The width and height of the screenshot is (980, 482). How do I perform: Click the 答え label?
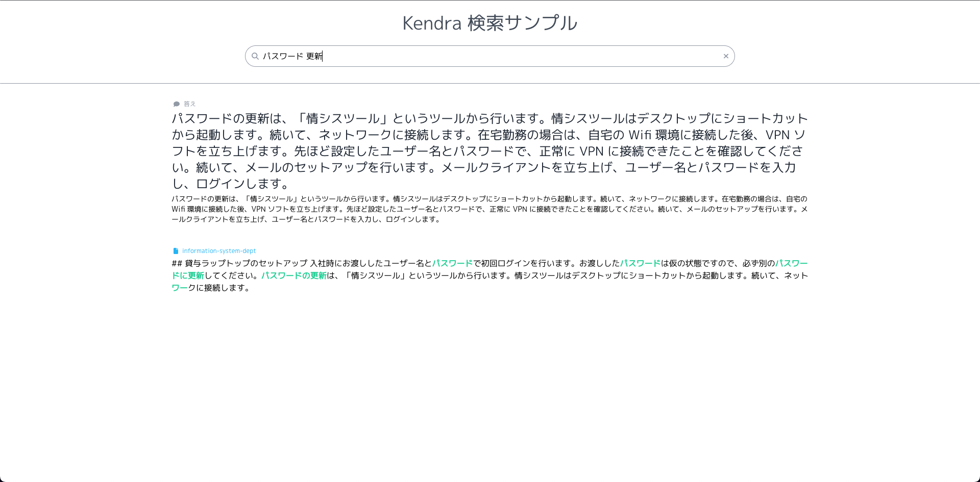[190, 104]
